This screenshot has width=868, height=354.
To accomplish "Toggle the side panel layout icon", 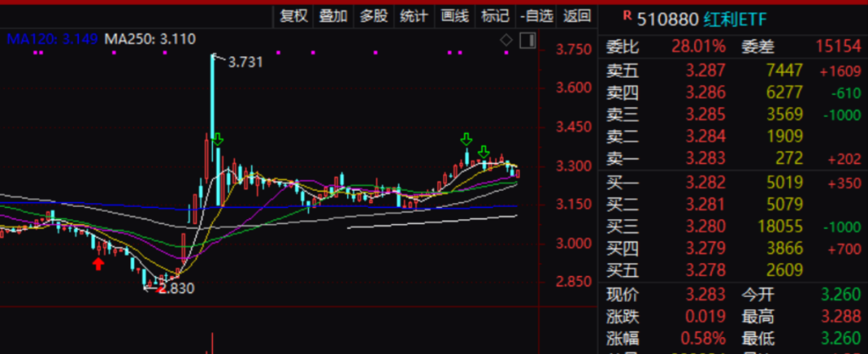I will [x=527, y=40].
